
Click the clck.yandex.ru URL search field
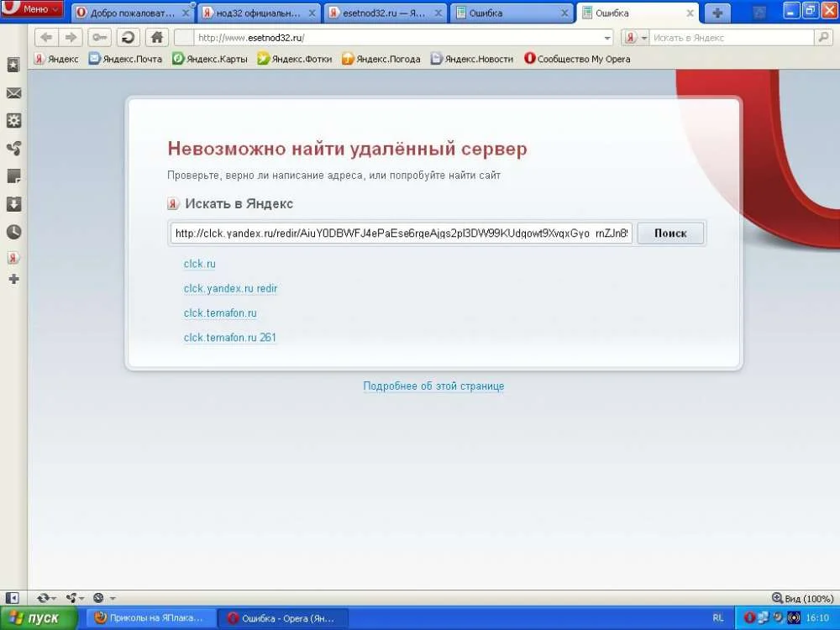[x=402, y=233]
